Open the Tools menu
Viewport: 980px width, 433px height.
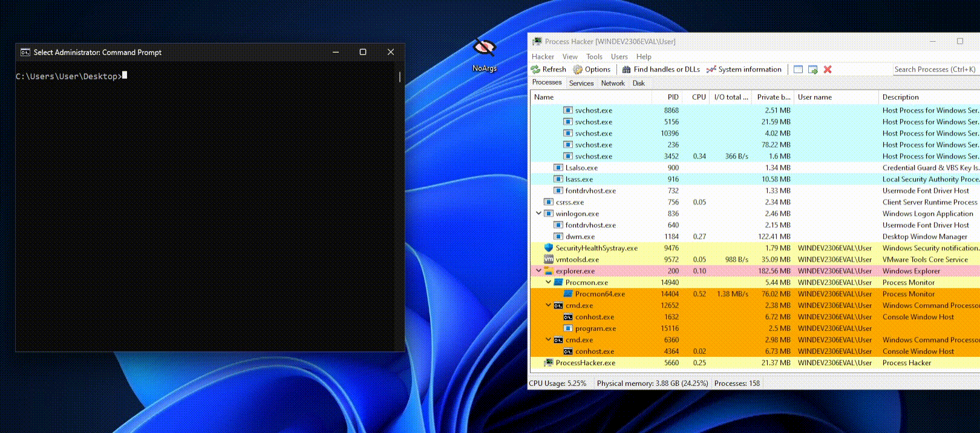tap(594, 57)
